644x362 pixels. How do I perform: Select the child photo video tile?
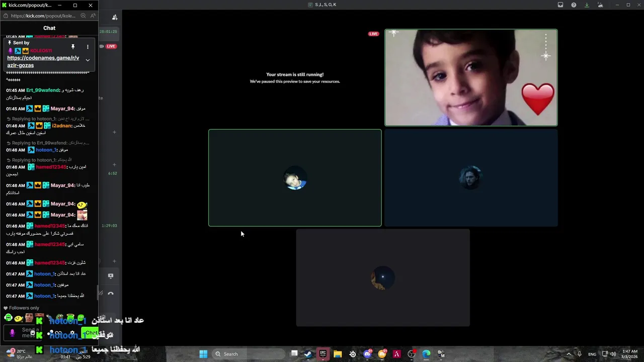pos(471,77)
